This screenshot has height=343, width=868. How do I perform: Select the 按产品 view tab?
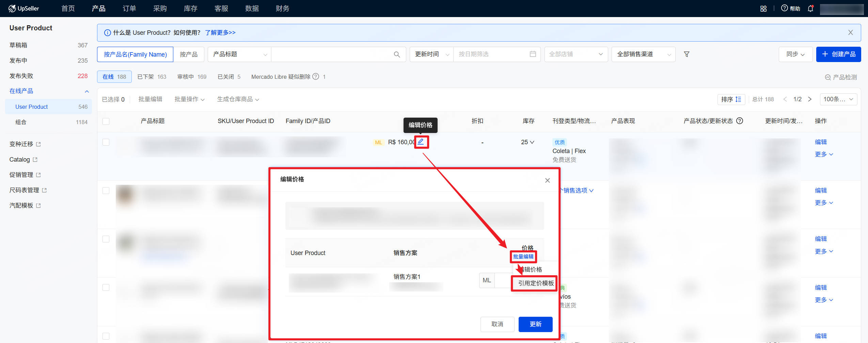[189, 54]
